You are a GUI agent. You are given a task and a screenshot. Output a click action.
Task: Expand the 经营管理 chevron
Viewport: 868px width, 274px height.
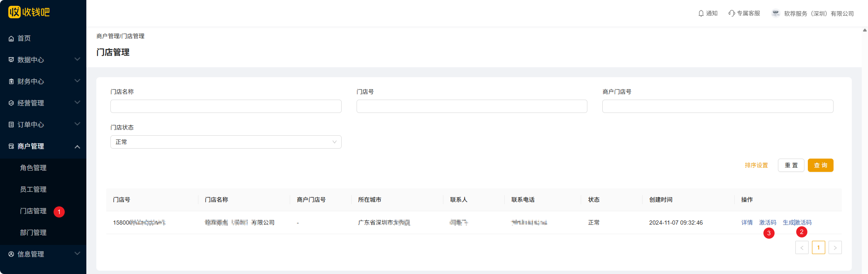pyautogui.click(x=77, y=103)
